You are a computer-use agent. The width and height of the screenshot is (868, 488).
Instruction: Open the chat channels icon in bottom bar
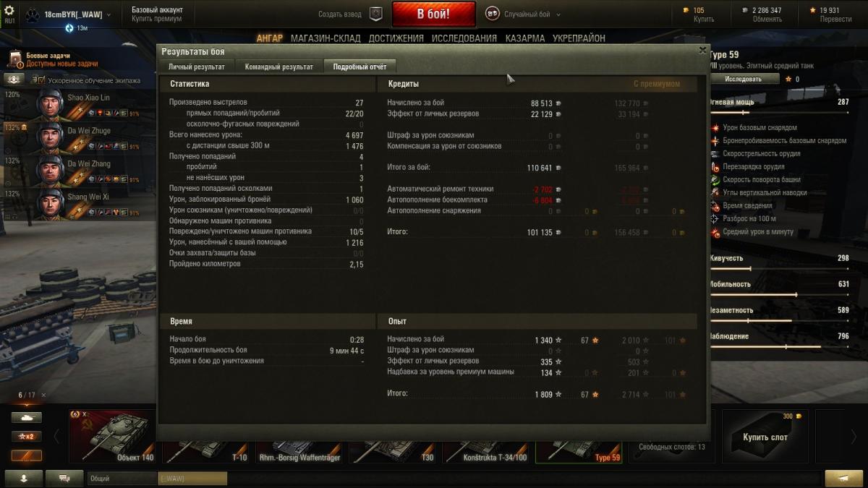(64, 478)
